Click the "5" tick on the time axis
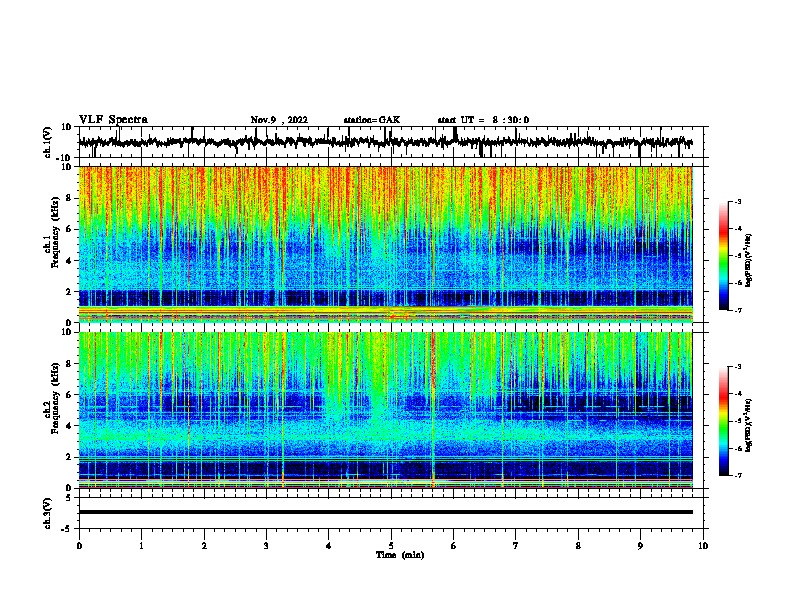792x612 pixels. coord(391,546)
